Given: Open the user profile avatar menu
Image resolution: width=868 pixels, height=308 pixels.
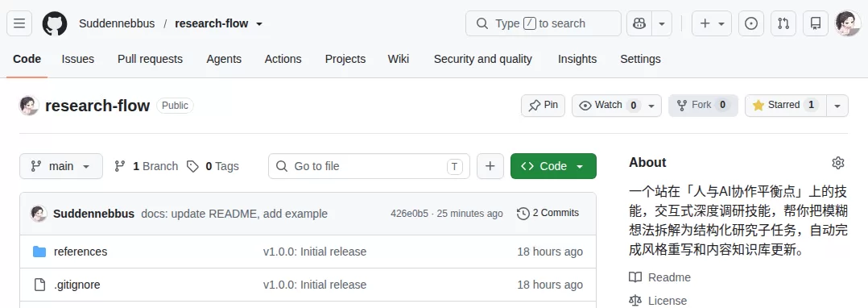Looking at the screenshot, I should click(848, 23).
